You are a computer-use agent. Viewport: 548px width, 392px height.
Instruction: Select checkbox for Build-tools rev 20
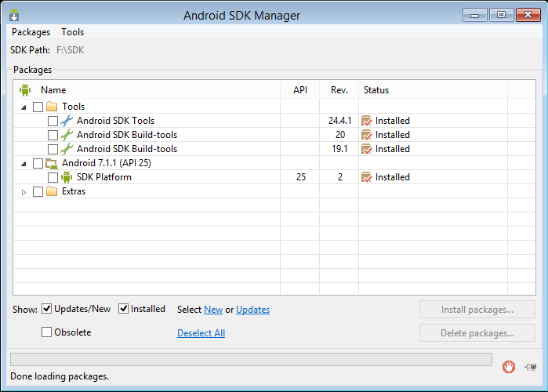click(53, 135)
